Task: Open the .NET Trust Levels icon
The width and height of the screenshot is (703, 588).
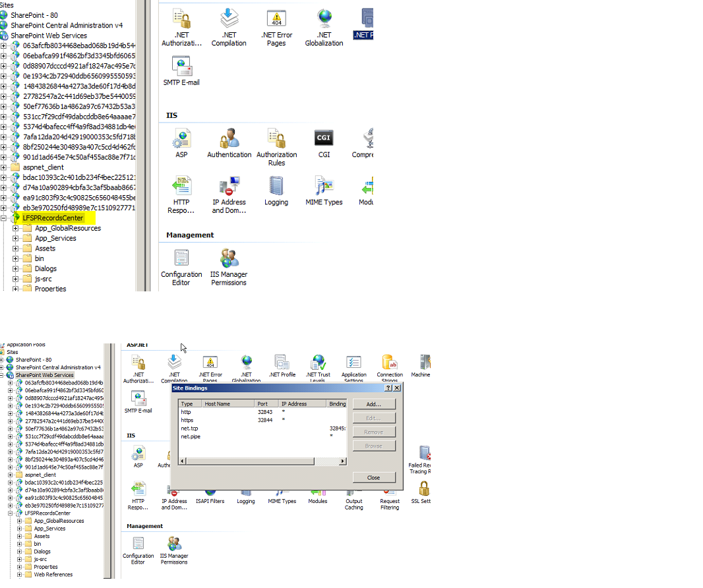Action: pyautogui.click(x=318, y=368)
